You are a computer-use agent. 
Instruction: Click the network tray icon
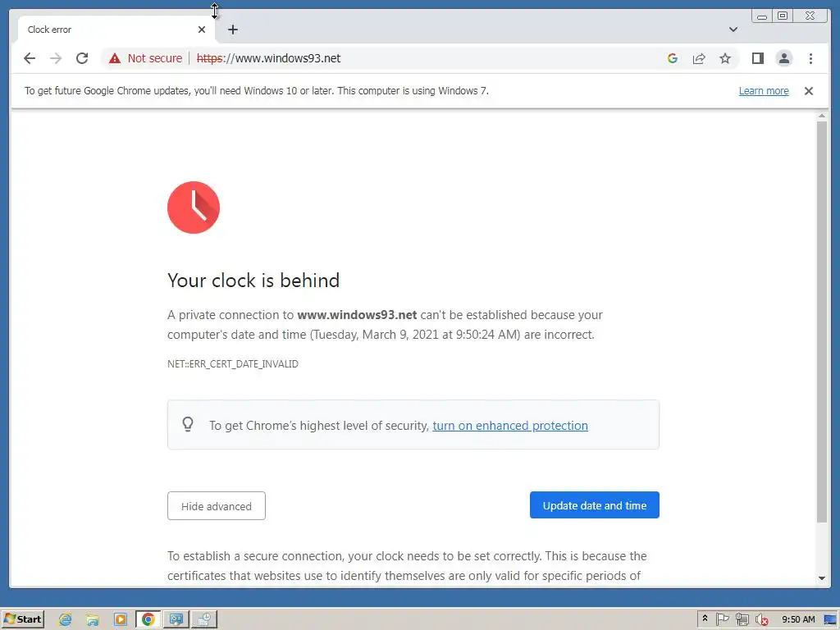tap(742, 619)
